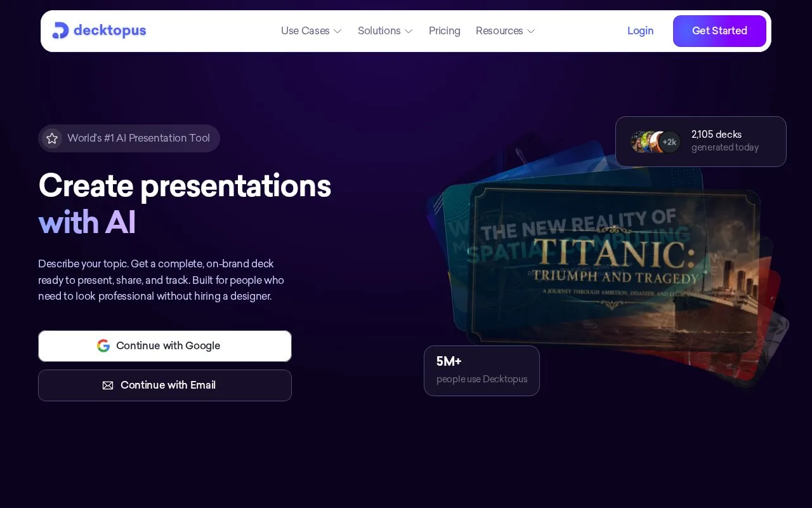Click the "generated today" caption

coord(725,147)
